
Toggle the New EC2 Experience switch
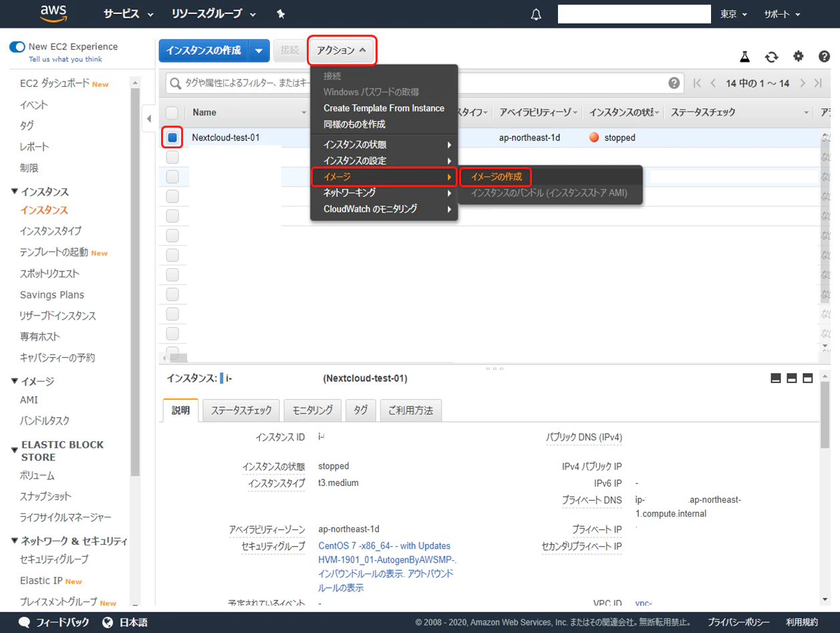pos(17,47)
